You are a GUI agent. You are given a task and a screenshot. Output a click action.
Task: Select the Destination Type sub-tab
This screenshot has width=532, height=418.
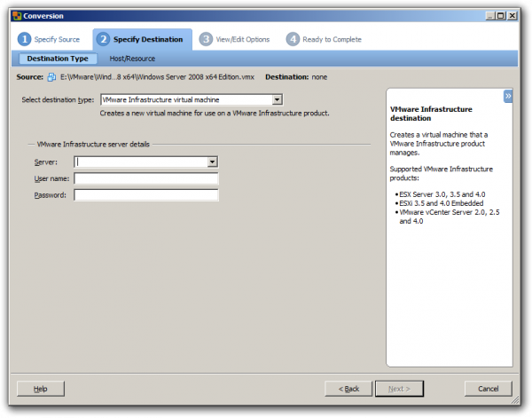click(x=58, y=59)
